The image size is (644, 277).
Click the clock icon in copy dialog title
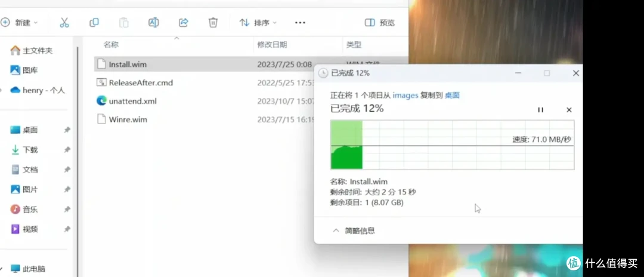324,73
